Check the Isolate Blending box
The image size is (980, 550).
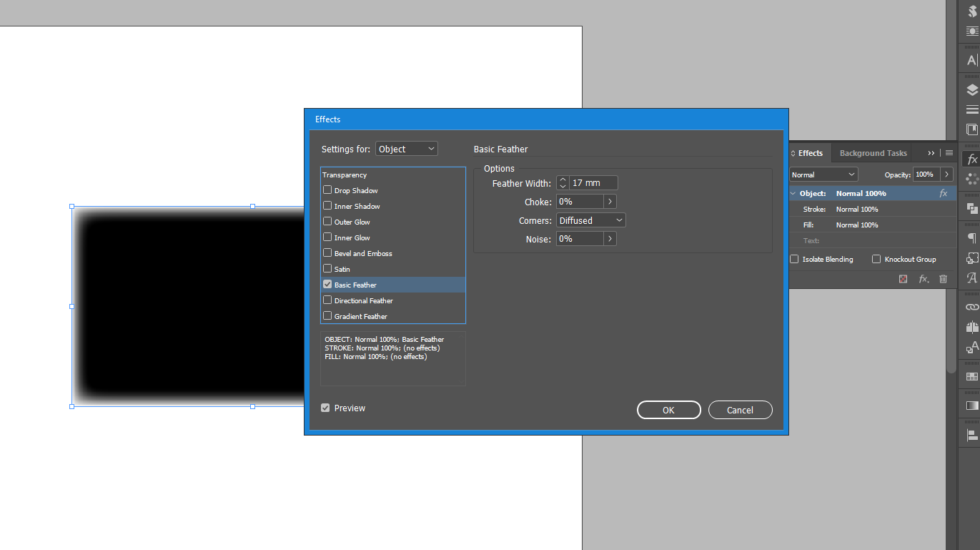(x=794, y=259)
